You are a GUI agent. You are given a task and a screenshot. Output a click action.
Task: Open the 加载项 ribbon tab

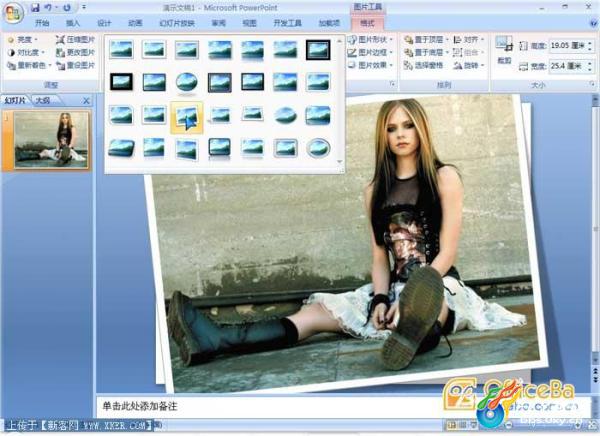(329, 23)
